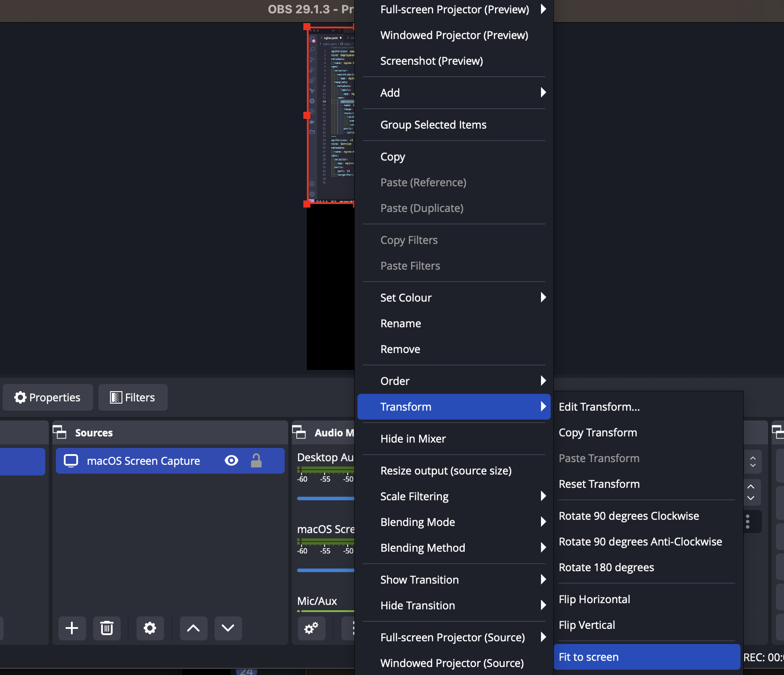Expand Blending Mode submenu
784x675 pixels.
454,522
